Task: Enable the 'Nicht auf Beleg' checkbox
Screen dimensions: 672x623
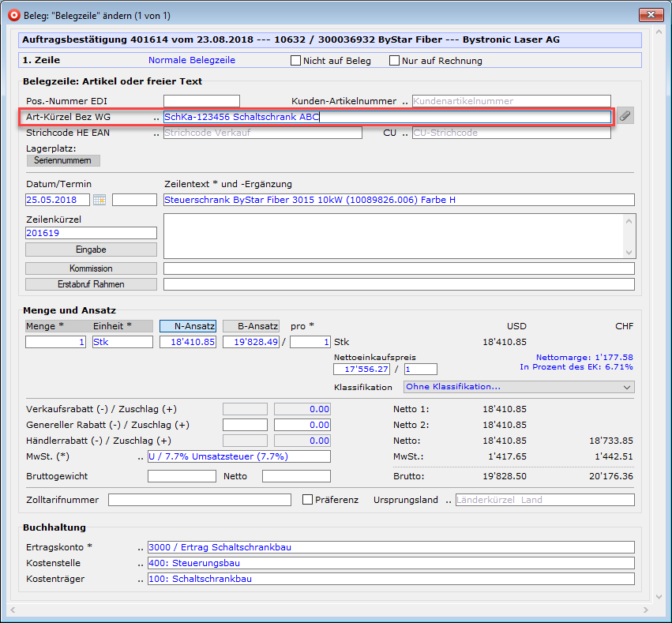Action: tap(296, 60)
